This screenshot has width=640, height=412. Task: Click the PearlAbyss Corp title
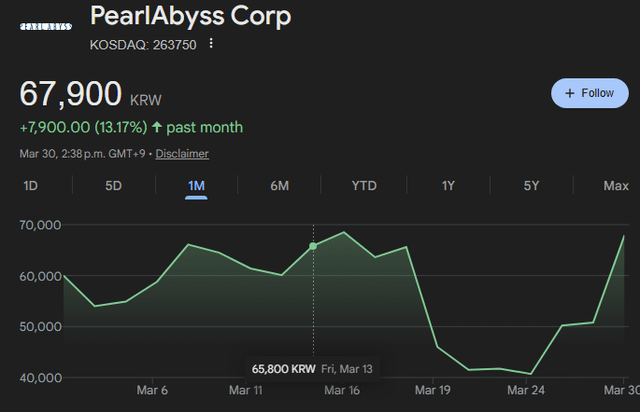point(191,16)
